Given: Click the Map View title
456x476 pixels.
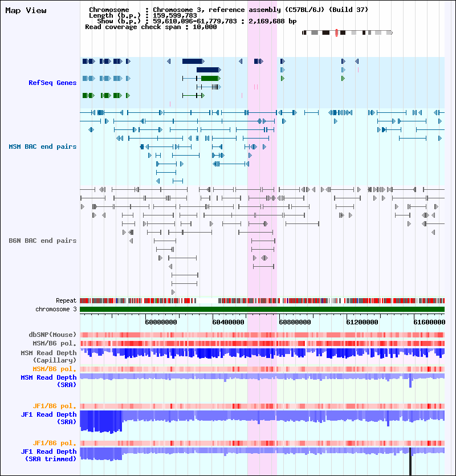Looking at the screenshot, I should [26, 11].
